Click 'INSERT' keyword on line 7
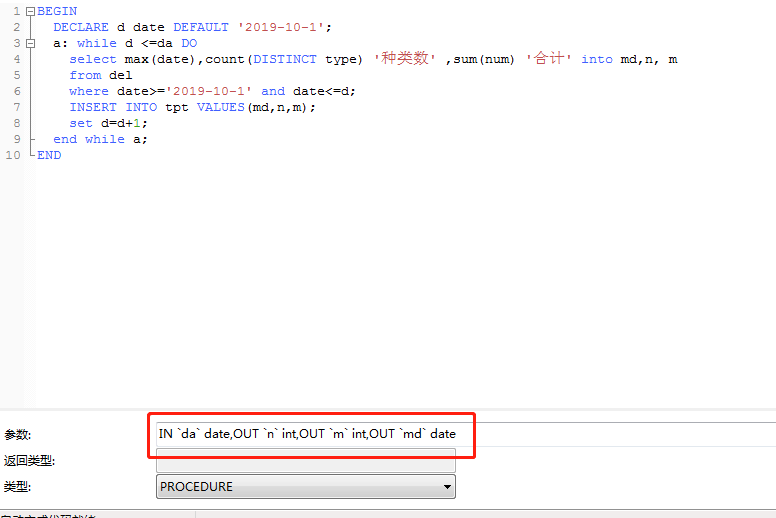The image size is (776, 518). point(93,107)
